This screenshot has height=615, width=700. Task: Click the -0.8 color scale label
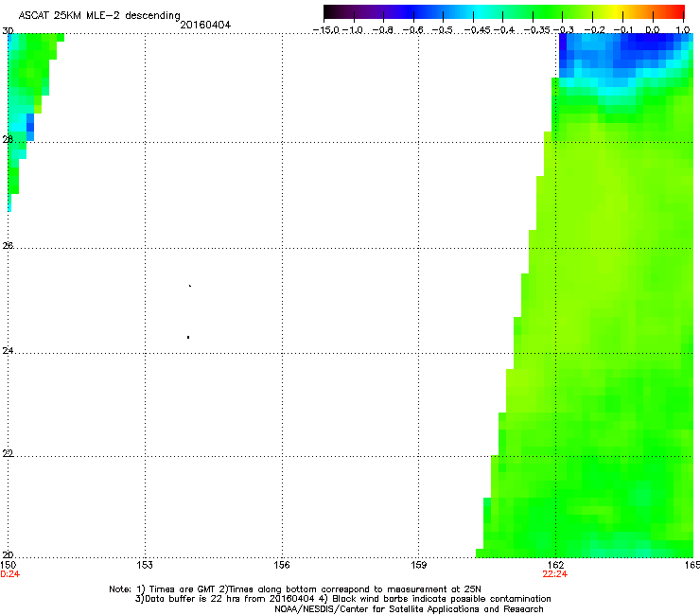click(x=383, y=30)
